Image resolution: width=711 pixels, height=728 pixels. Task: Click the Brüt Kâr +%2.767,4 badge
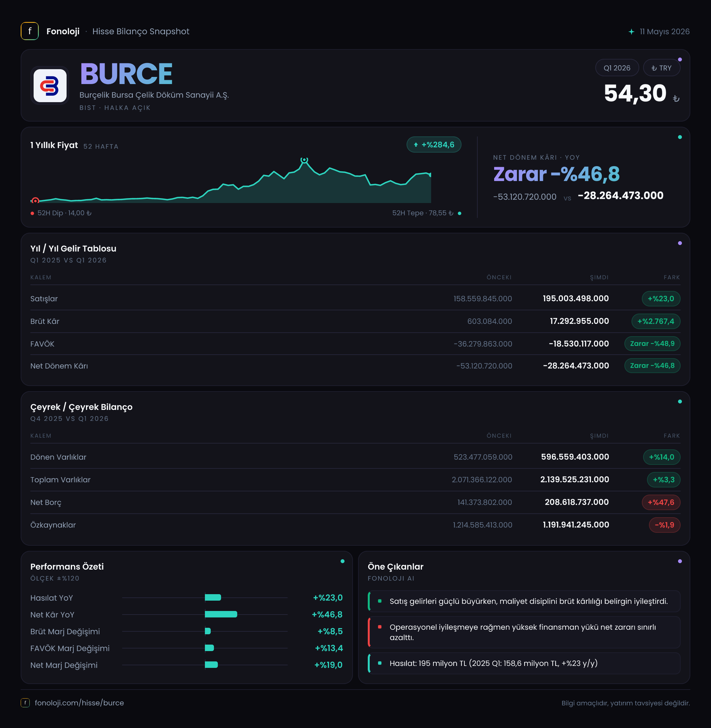[655, 321]
